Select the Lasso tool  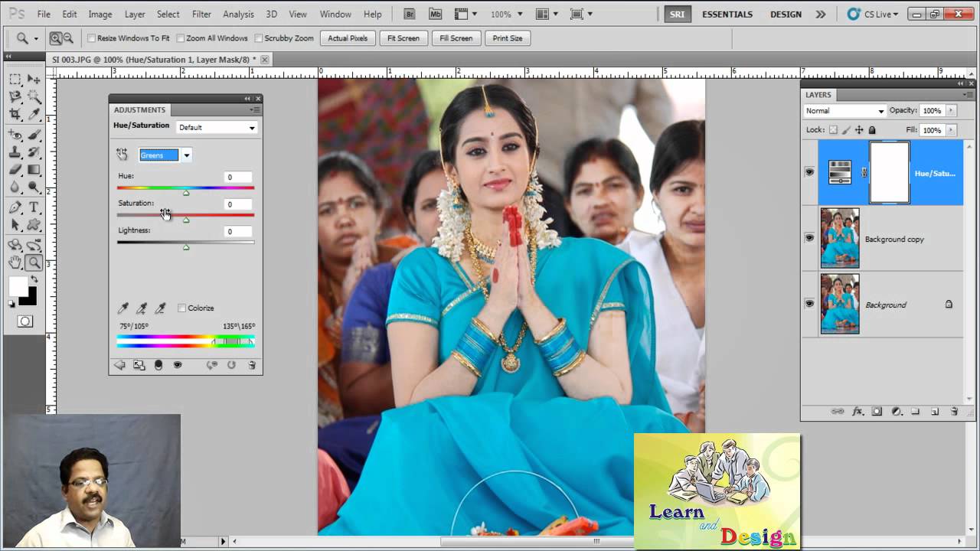(15, 97)
